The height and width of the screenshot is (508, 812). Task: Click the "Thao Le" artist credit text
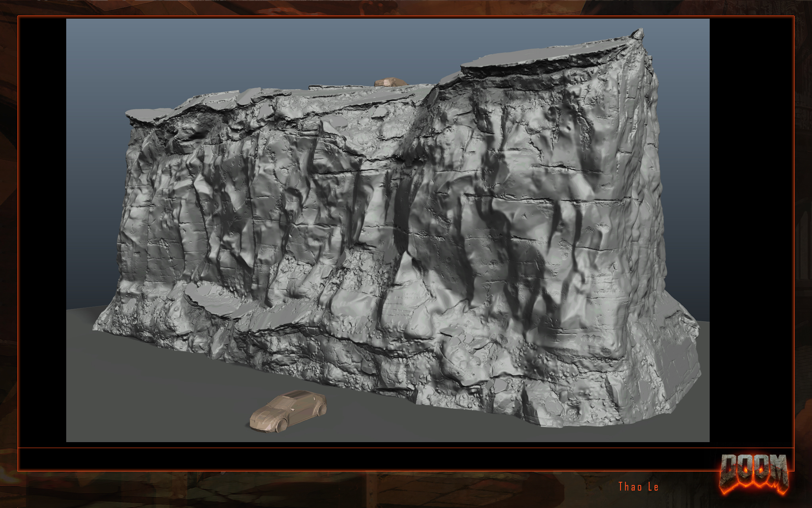click(638, 487)
